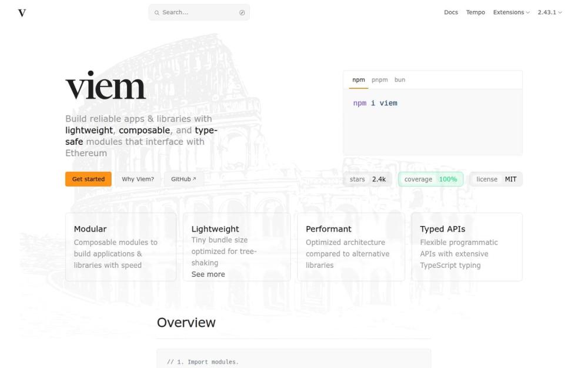The width and height of the screenshot is (588, 368).
Task: Open the 2.43.1 version dropdown
Action: pyautogui.click(x=549, y=12)
